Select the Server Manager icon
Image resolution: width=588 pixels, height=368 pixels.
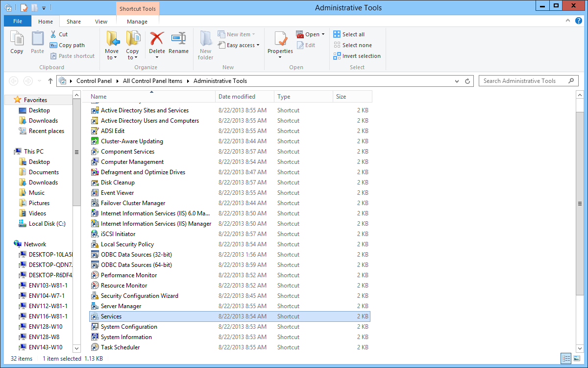tap(95, 306)
